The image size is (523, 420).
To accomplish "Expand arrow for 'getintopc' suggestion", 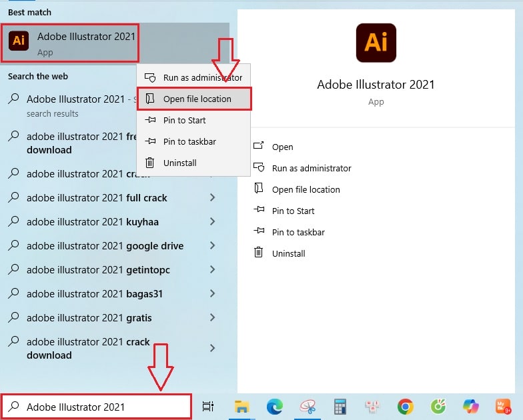I will click(212, 269).
